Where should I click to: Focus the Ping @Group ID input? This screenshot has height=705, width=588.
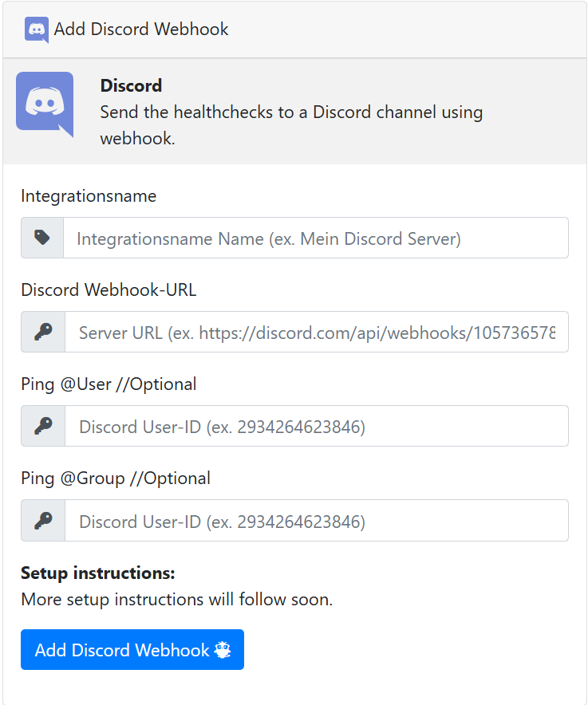tap(315, 520)
